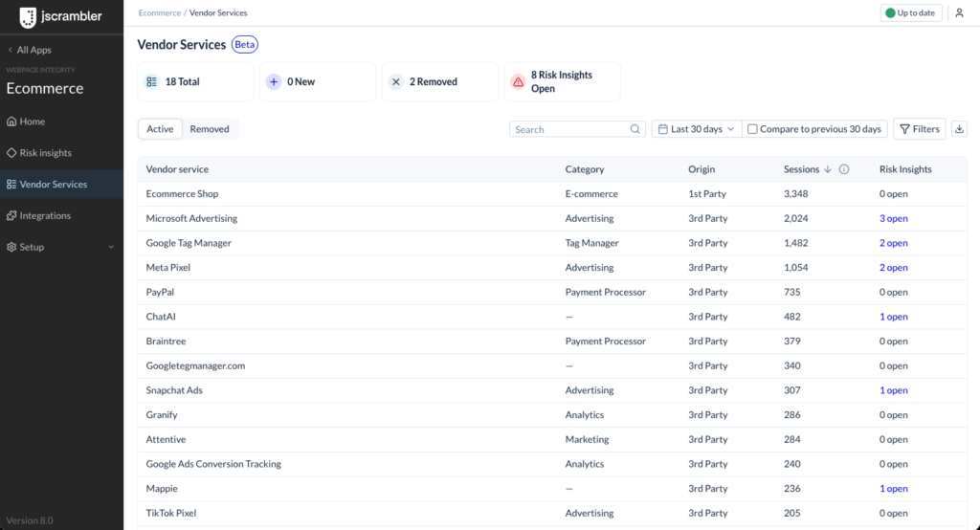Click the user profile icon
980x530 pixels.
(959, 12)
